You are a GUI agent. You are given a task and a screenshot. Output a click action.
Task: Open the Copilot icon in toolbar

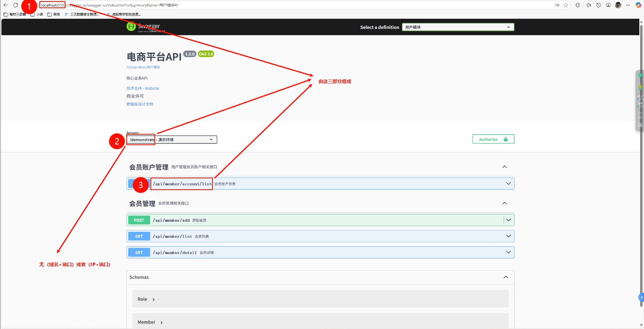click(x=638, y=5)
